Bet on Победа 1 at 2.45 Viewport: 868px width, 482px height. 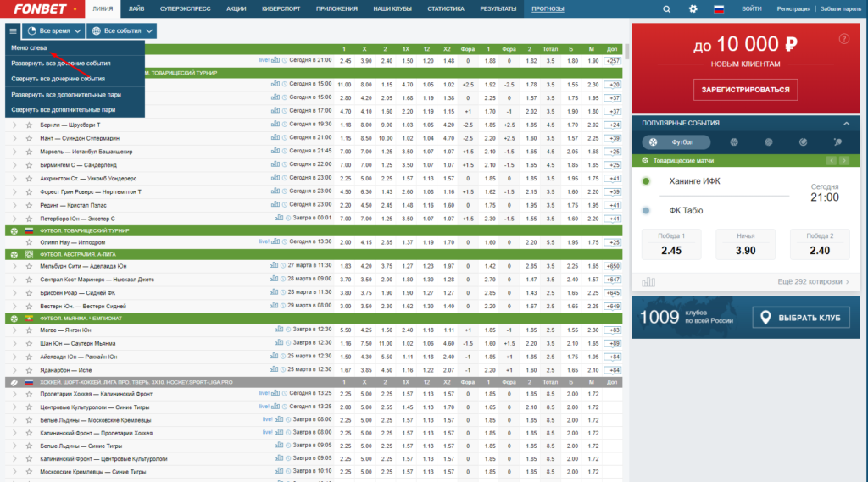(671, 244)
